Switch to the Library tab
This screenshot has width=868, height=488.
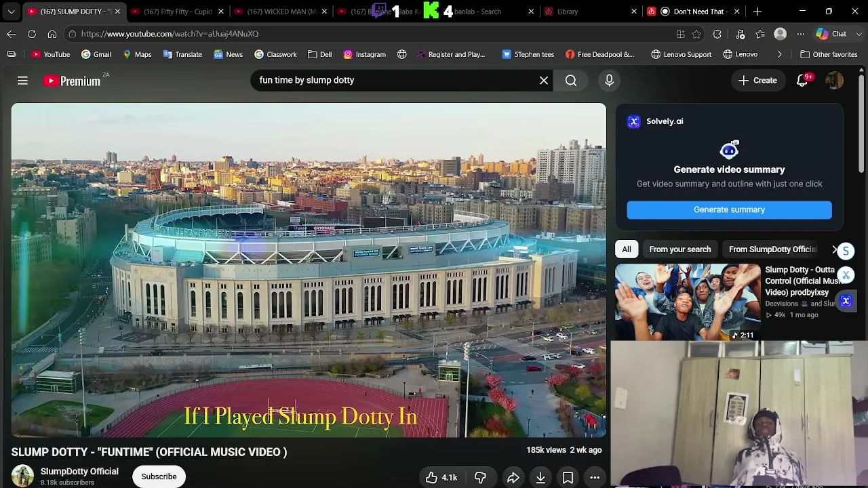(590, 12)
